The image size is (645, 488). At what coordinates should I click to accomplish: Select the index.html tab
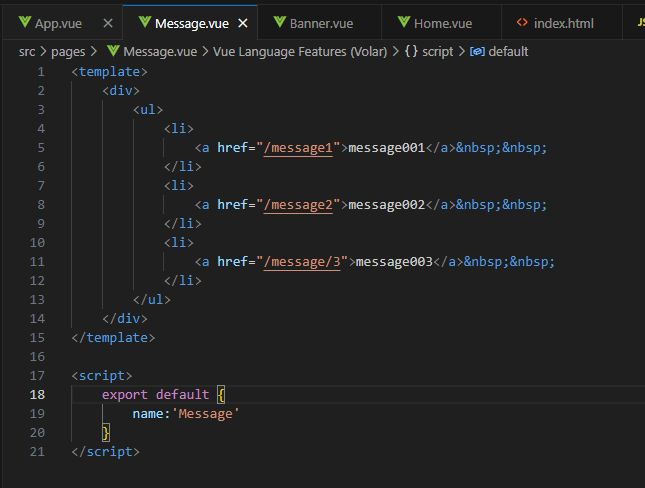pos(564,23)
